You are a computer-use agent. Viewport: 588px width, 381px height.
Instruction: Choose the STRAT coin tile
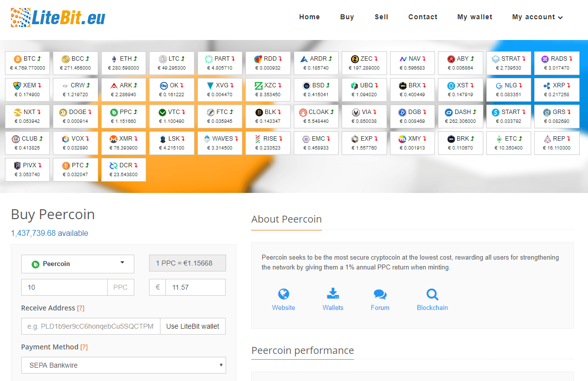coord(509,63)
